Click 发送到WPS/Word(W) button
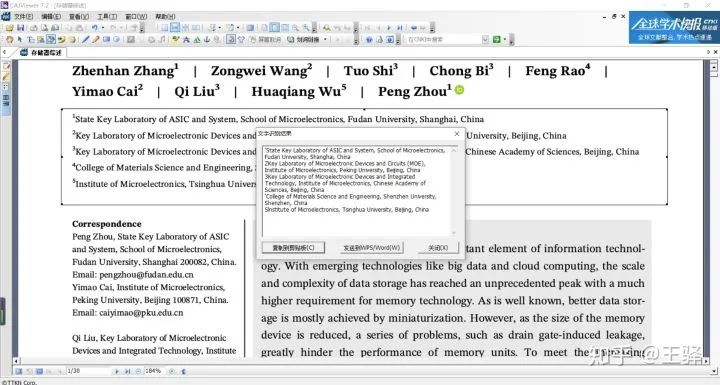 [x=371, y=248]
